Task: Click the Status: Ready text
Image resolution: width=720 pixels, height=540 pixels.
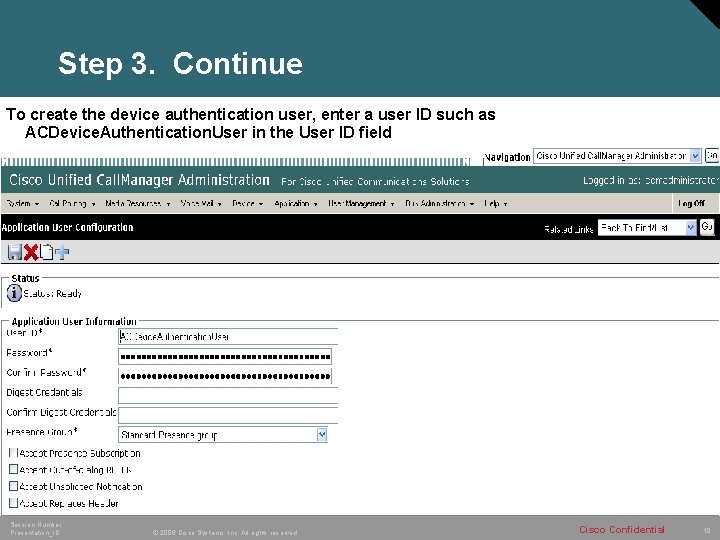Action: (52, 293)
